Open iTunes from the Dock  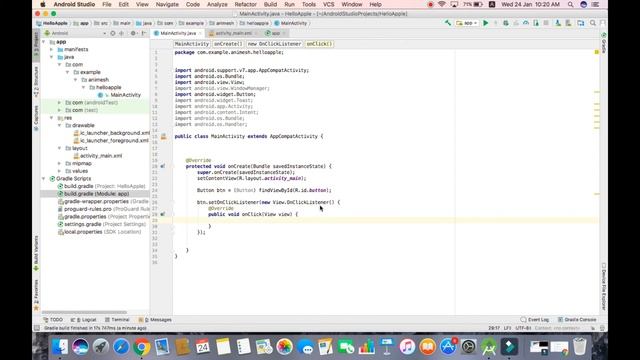(x=407, y=347)
